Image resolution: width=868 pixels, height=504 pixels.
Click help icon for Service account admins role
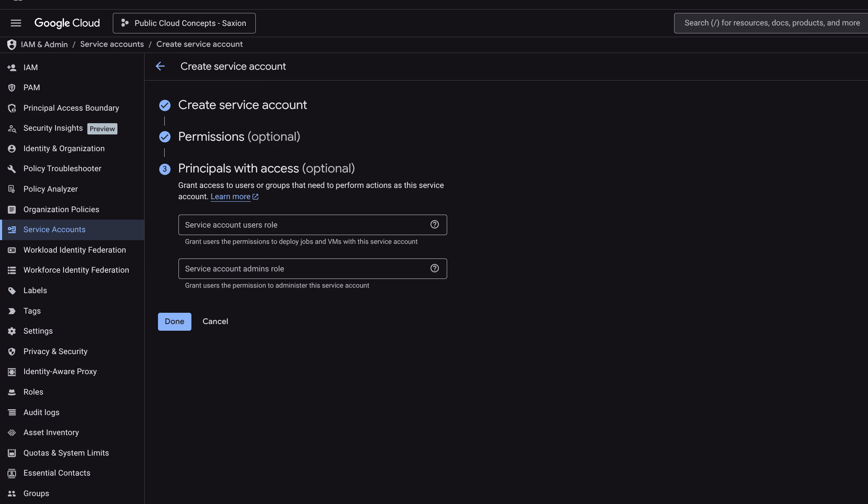435,268
